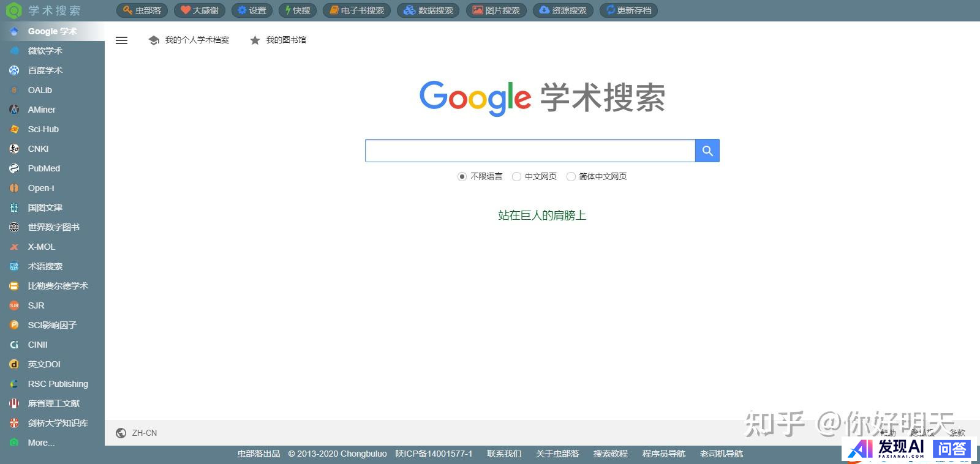This screenshot has height=464, width=980.
Task: Open 设置 settings toolbar item
Action: (252, 10)
